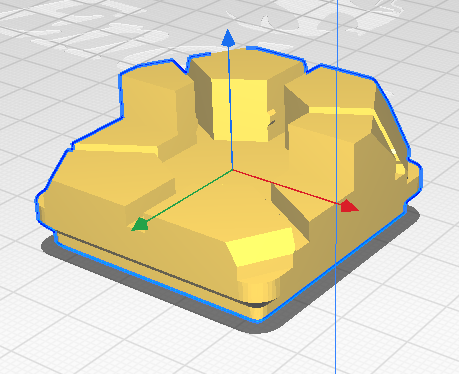Click the blue Z-axis arrow handle

(228, 38)
